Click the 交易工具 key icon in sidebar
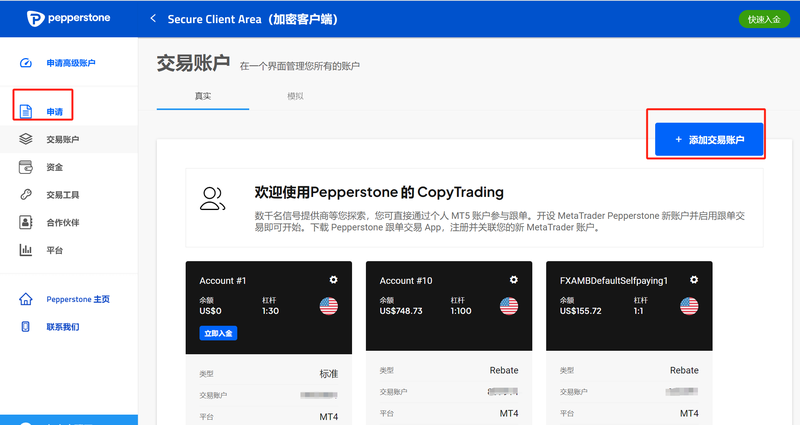Image resolution: width=800 pixels, height=425 pixels. 26,195
